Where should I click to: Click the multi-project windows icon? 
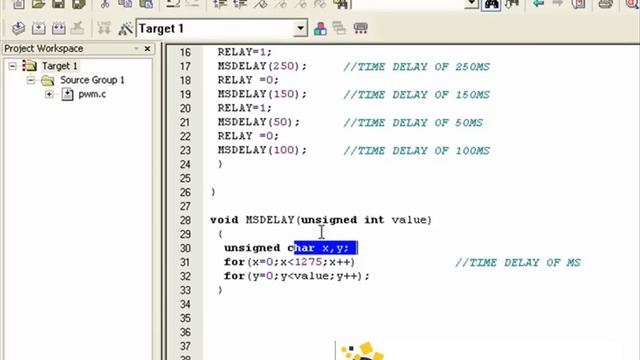[339, 28]
